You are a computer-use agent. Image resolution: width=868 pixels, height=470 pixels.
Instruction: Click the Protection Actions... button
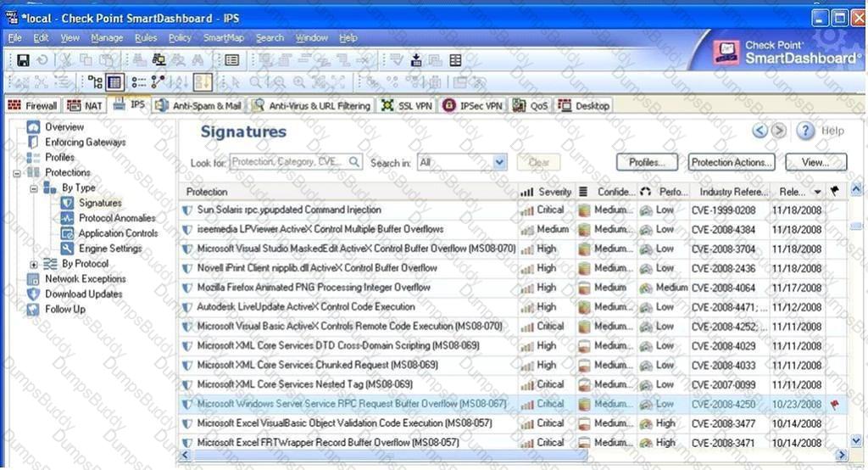(732, 162)
